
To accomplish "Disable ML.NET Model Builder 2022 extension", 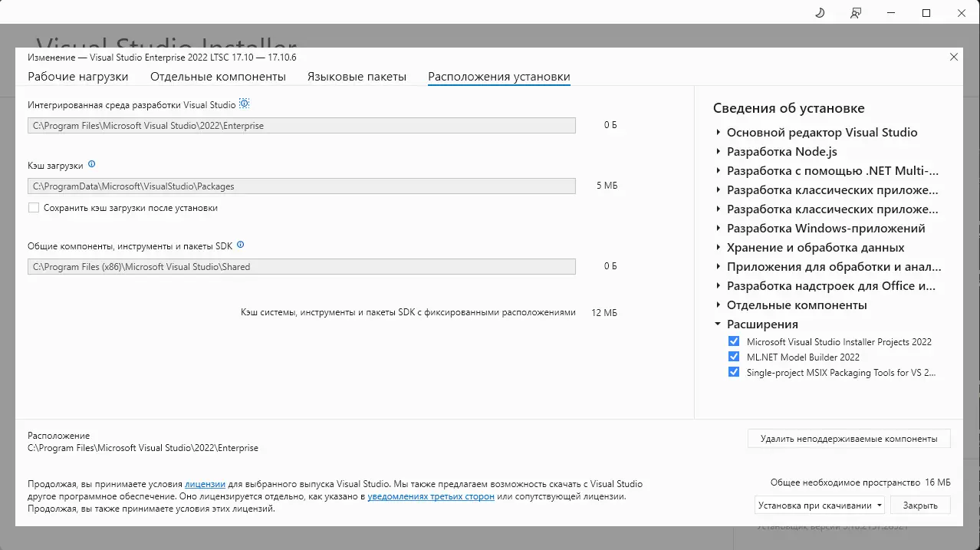I will point(734,357).
